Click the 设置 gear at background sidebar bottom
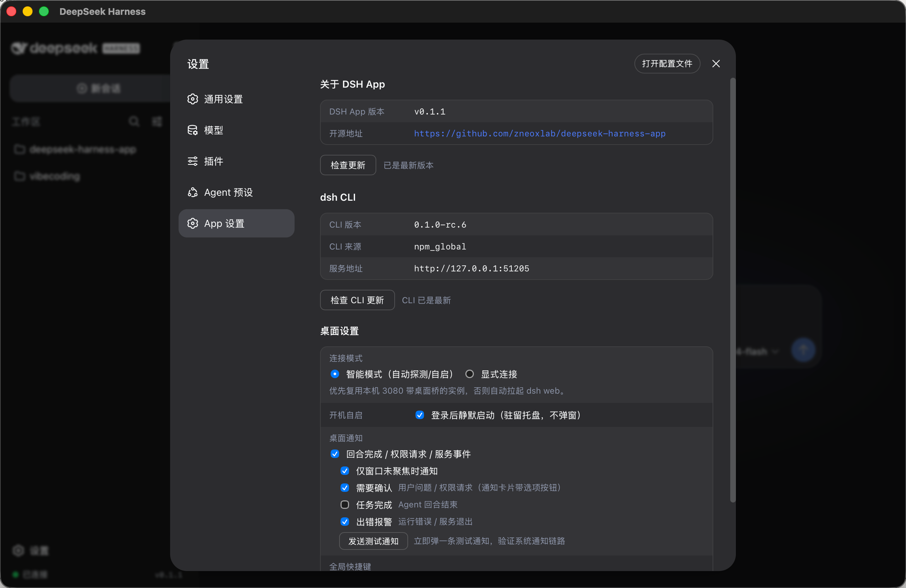The height and width of the screenshot is (588, 906). [x=18, y=551]
